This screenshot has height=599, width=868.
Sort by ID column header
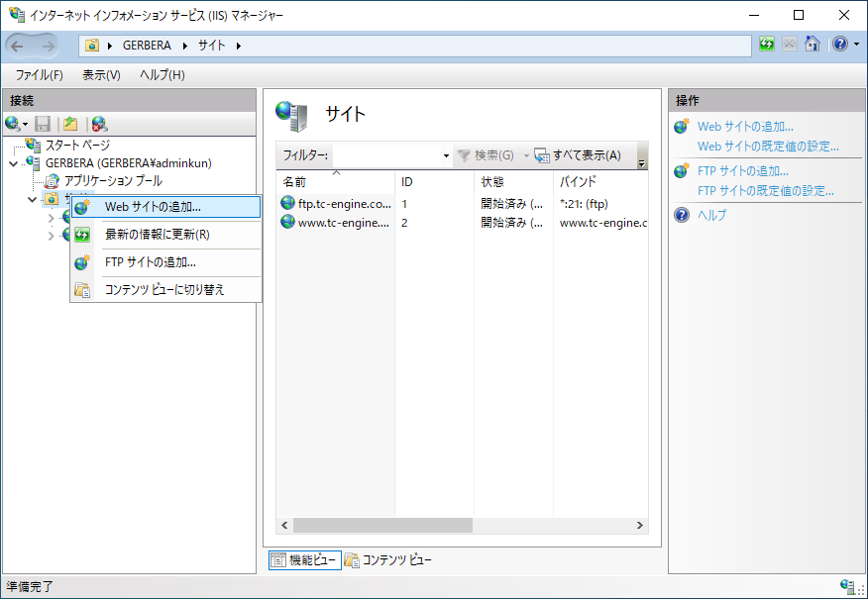[x=435, y=182]
